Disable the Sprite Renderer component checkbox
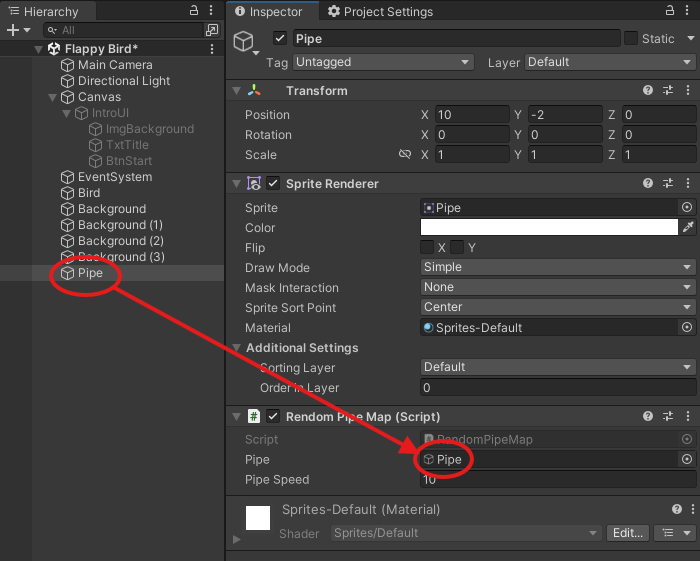Screen dimensions: 700x561 point(273,183)
